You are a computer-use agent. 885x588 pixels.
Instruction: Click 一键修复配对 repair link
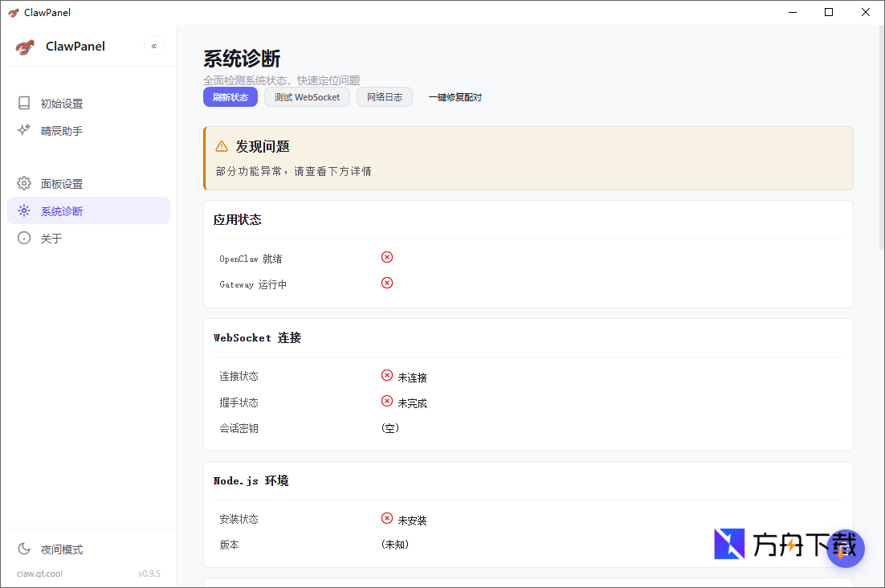[x=455, y=97]
